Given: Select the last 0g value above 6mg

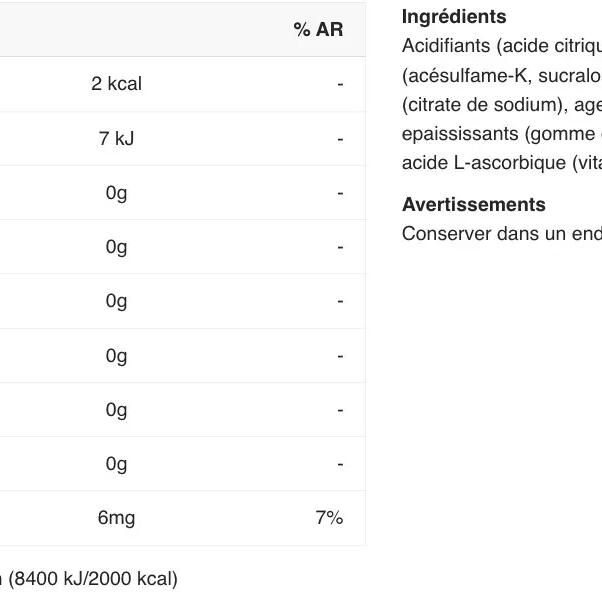Looking at the screenshot, I should [116, 464].
